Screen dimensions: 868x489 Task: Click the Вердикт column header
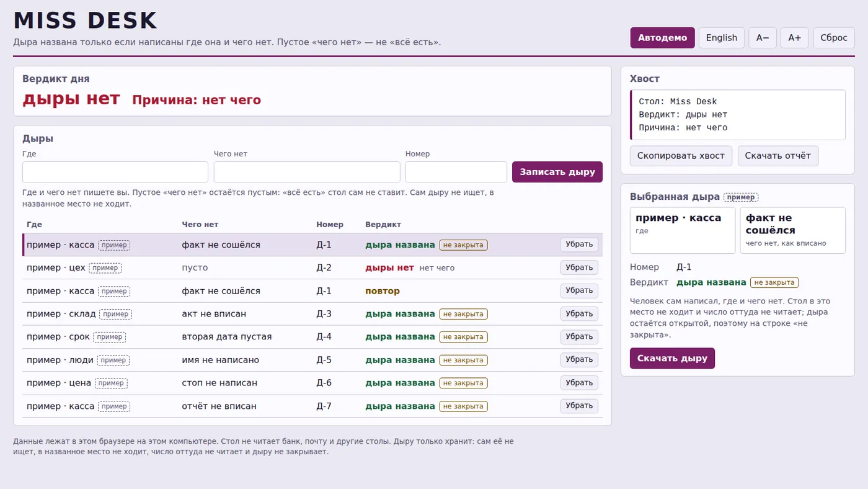[383, 225]
